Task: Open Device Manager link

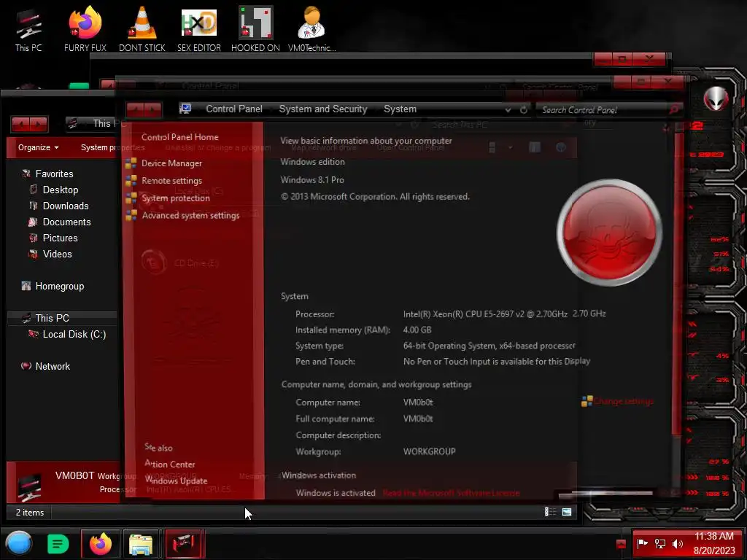Action: pyautogui.click(x=171, y=163)
